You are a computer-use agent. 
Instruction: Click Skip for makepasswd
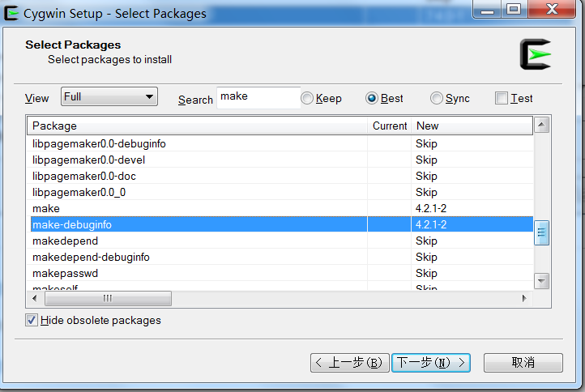pyautogui.click(x=426, y=274)
